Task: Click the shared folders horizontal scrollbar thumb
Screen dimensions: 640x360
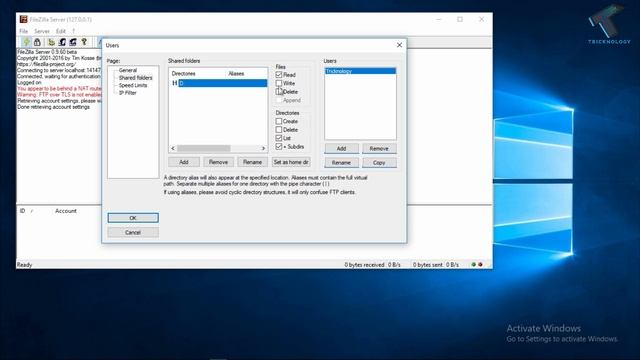Action: (x=204, y=148)
